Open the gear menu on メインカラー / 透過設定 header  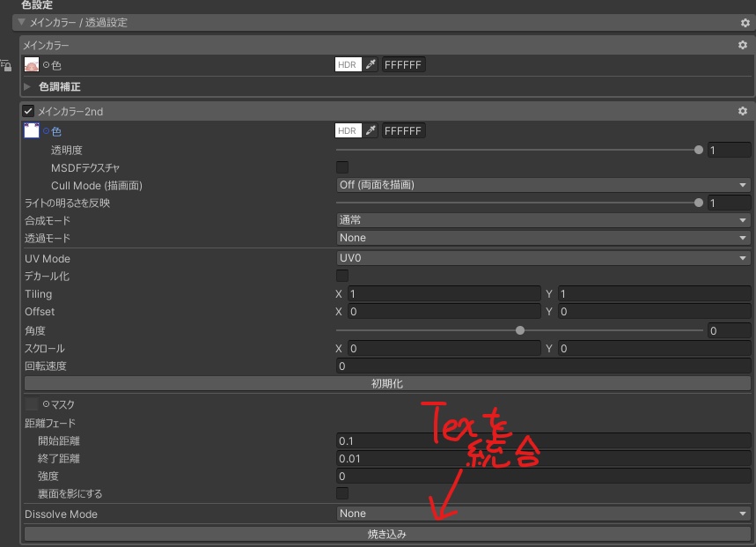[745, 24]
